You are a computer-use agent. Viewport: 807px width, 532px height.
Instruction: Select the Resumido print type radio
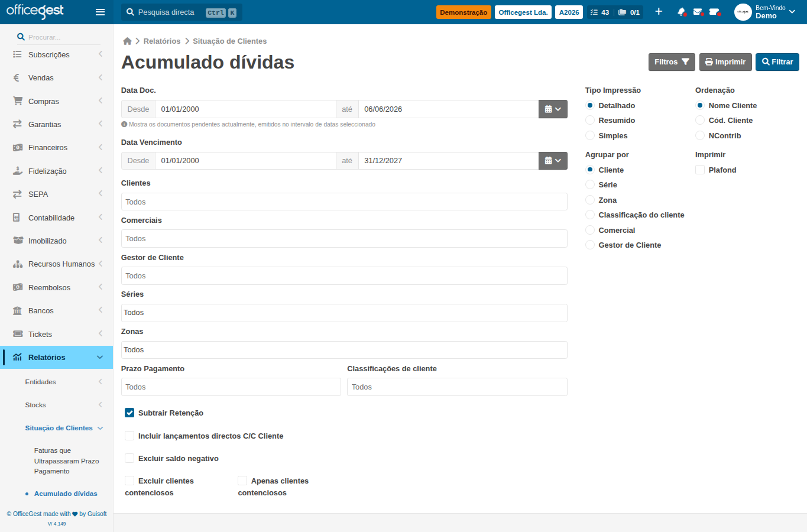click(590, 120)
